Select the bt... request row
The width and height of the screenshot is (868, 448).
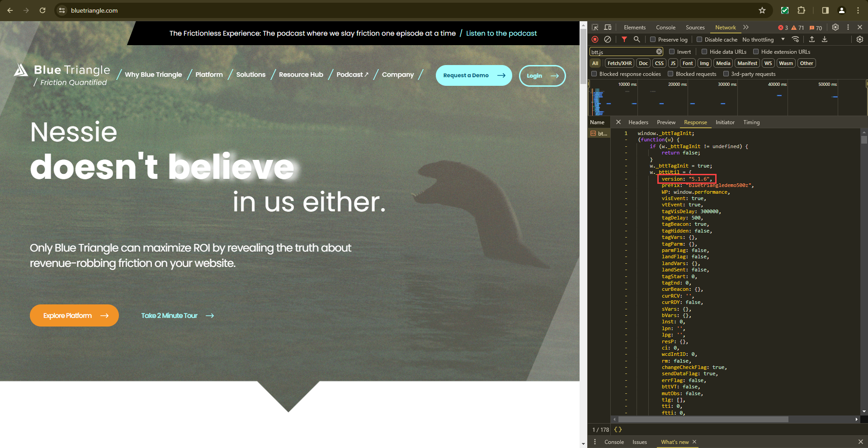click(599, 133)
